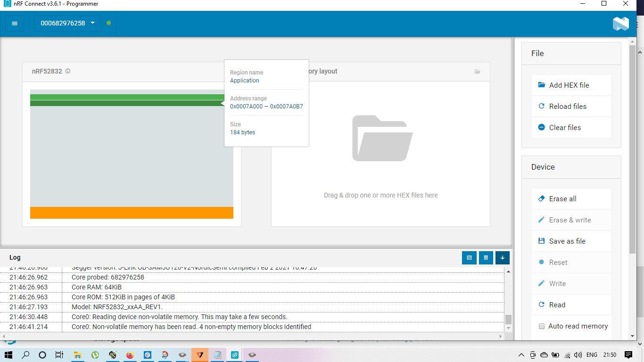Click the green device connection indicator

point(108,23)
